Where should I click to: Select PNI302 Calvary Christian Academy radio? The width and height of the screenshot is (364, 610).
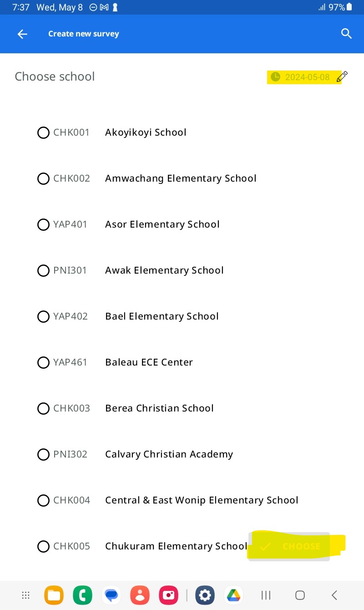[43, 455]
